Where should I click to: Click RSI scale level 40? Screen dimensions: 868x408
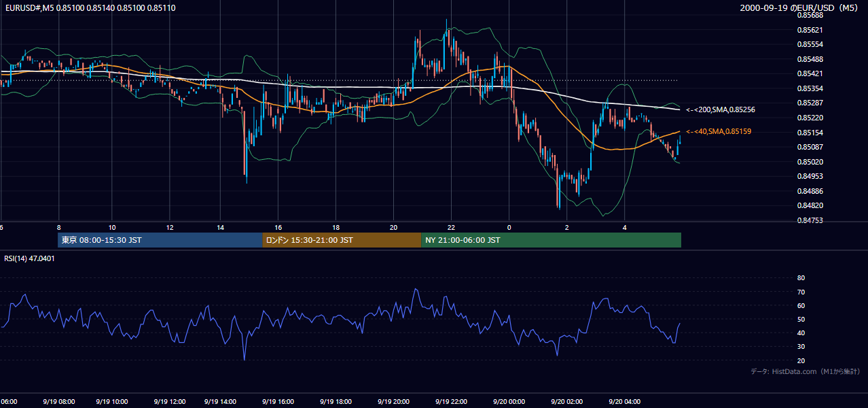801,333
